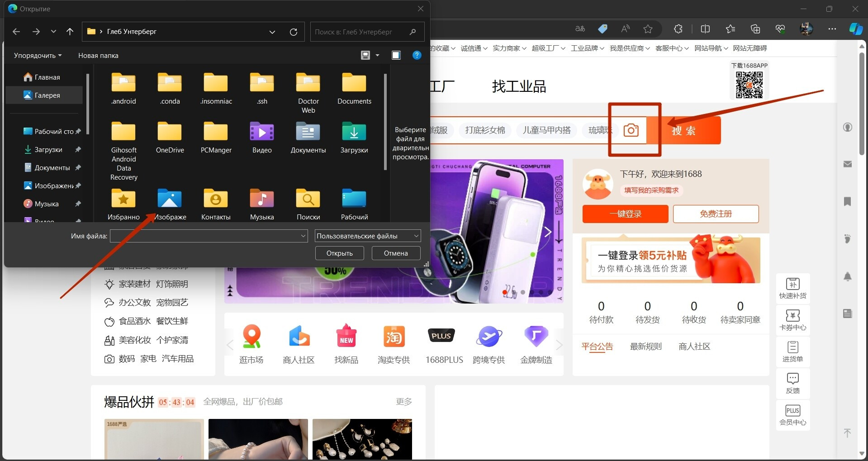Click the file list vertical scrollbar

click(x=385, y=122)
